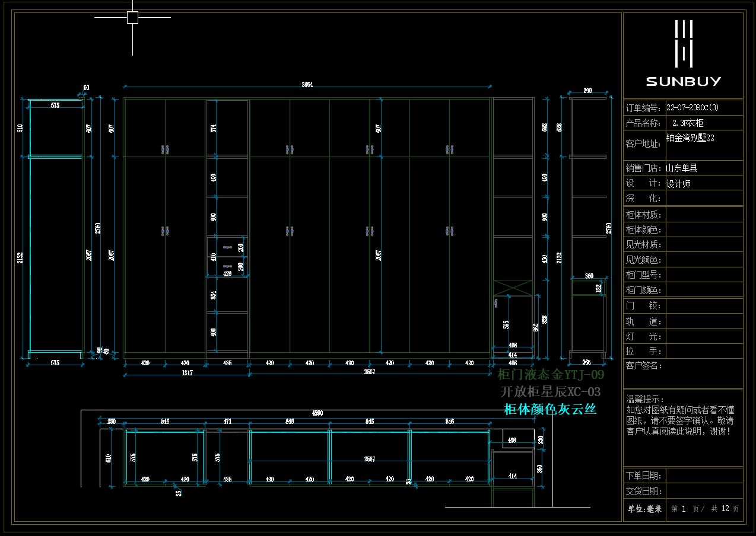Click the 单位:毫米 unit label
The image size is (756, 536).
tap(644, 509)
